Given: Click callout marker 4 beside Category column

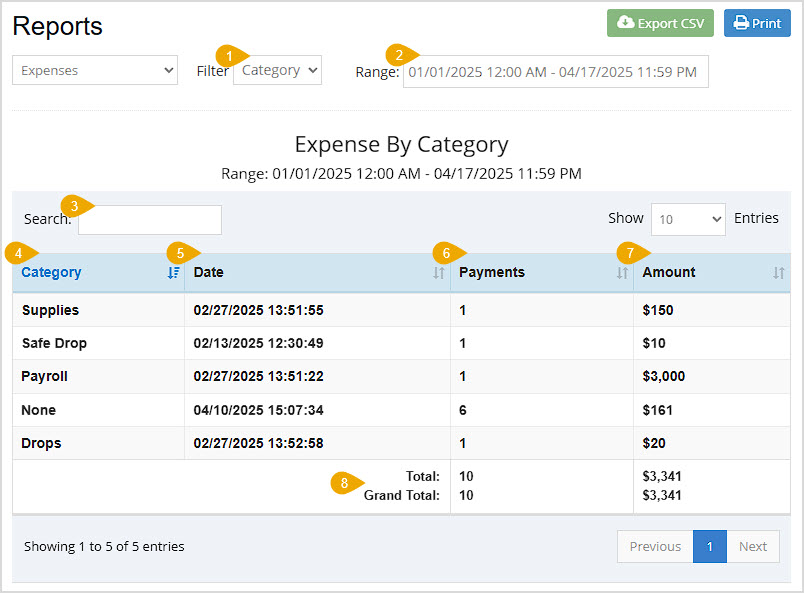Looking at the screenshot, I should (x=20, y=253).
